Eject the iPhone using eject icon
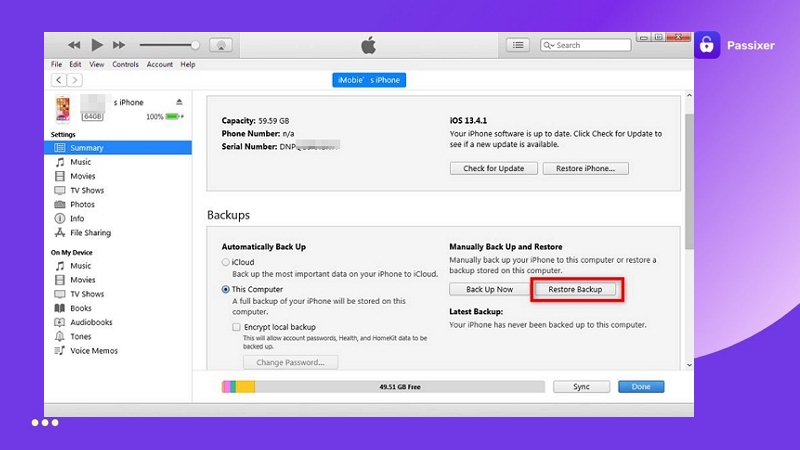Image resolution: width=800 pixels, height=450 pixels. (x=180, y=102)
